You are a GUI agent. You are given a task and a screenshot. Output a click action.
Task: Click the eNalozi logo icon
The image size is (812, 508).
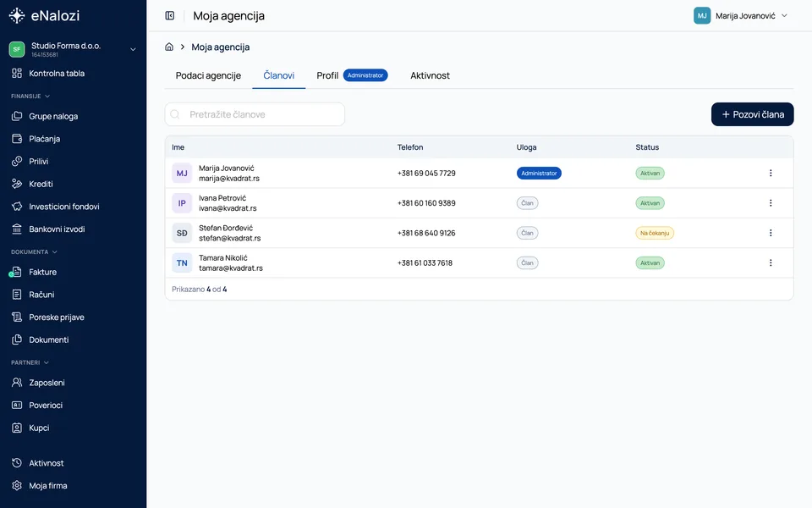[x=17, y=15]
